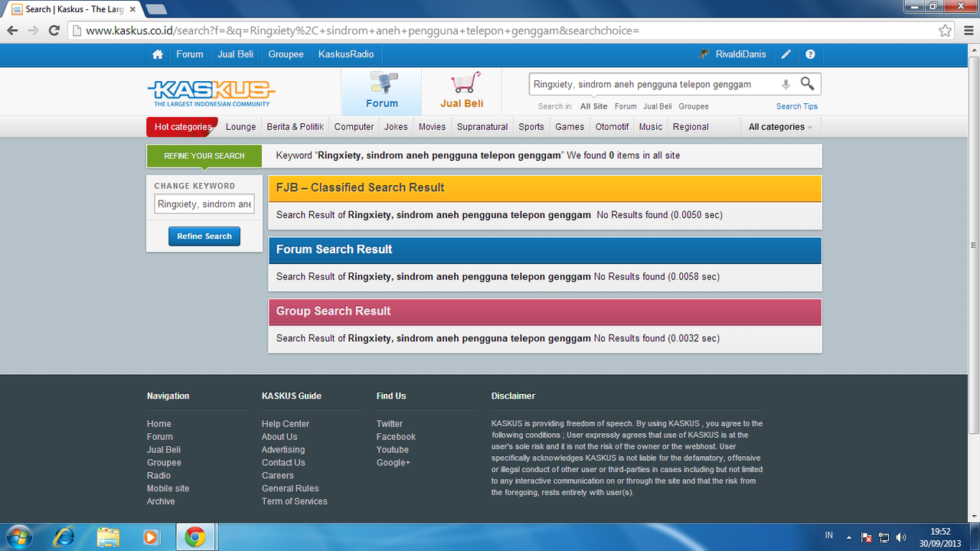
Task: Select Groupee under Search in
Action: click(694, 106)
